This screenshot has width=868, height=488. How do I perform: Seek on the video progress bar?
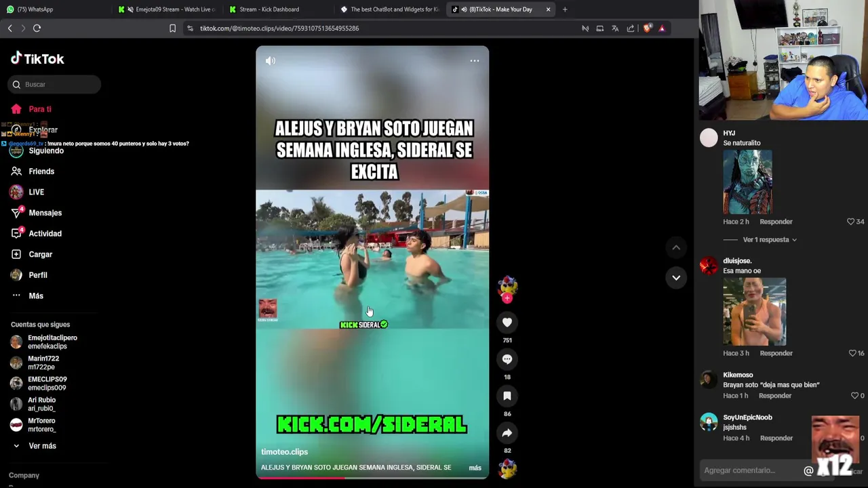[372, 477]
